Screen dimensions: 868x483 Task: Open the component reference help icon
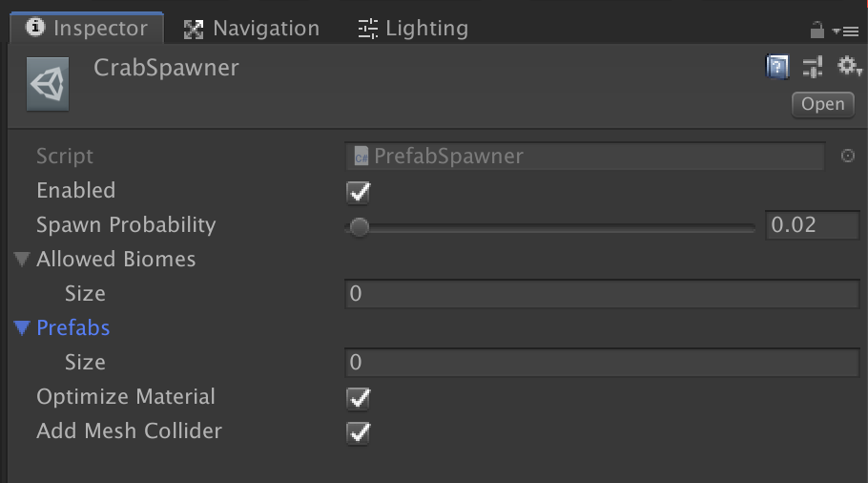[778, 66]
